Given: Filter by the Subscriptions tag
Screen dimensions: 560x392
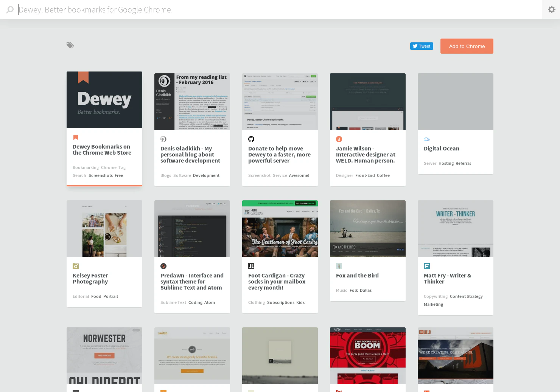Looking at the screenshot, I should point(281,302).
